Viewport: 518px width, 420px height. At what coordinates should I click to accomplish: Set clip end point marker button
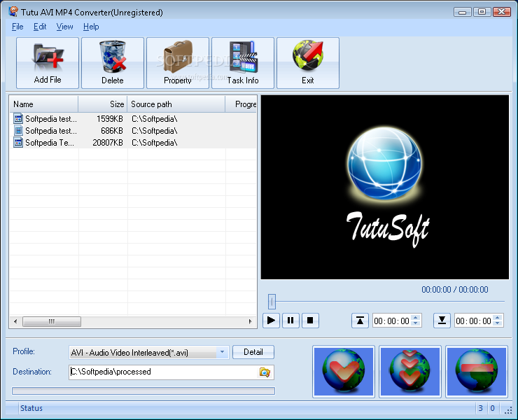click(442, 321)
